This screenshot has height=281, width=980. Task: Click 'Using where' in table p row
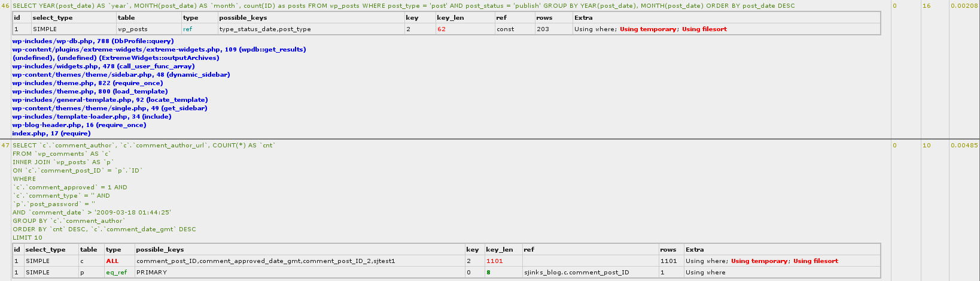[x=705, y=273]
